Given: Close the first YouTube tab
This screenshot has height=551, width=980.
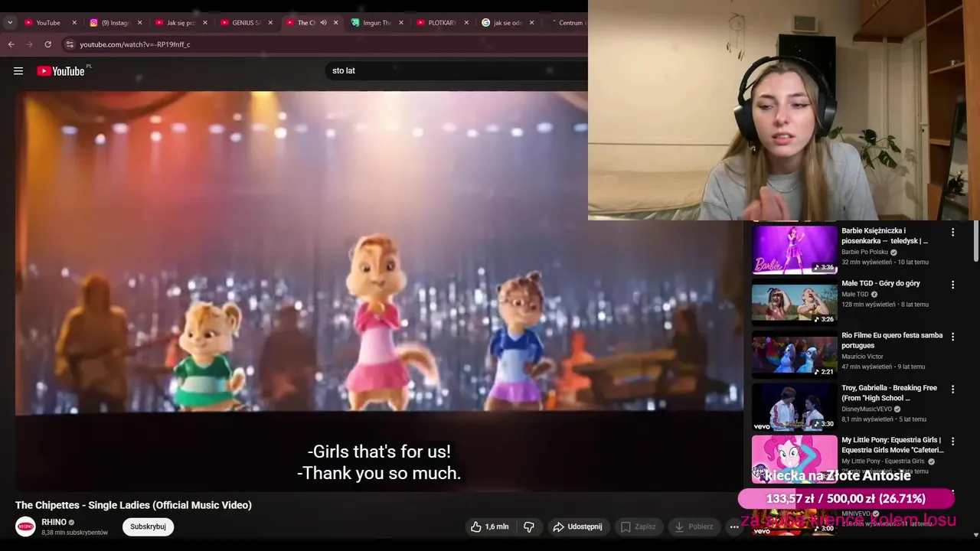Looking at the screenshot, I should (x=74, y=23).
